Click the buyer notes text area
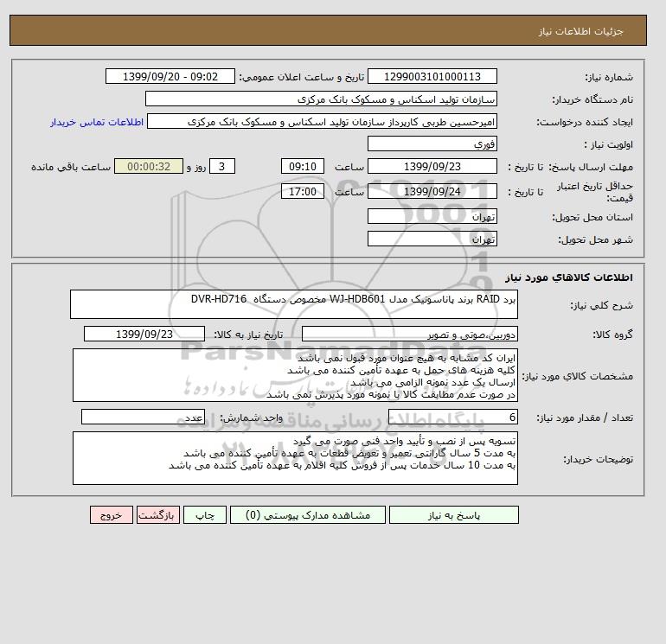Image resolution: width=666 pixels, height=644 pixels. coord(295,458)
